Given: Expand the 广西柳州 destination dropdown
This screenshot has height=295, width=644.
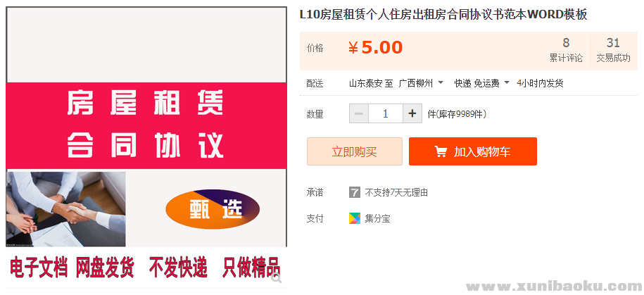Looking at the screenshot, I should click(x=421, y=83).
